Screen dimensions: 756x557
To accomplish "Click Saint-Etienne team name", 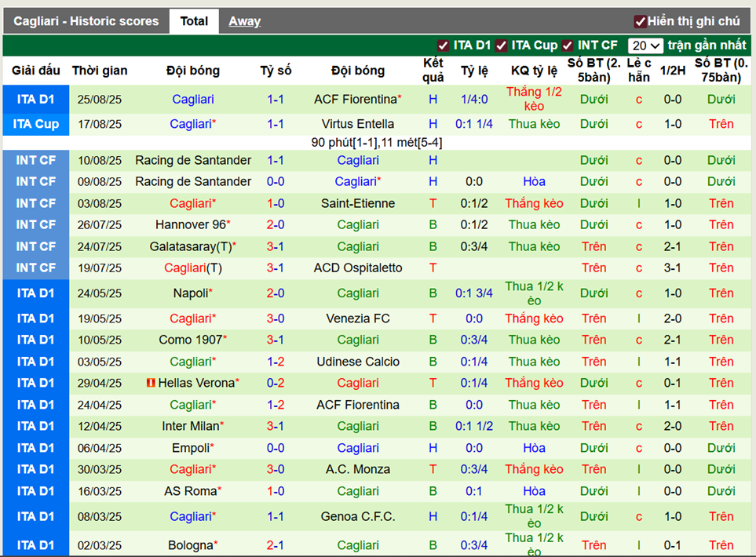I will (358, 203).
